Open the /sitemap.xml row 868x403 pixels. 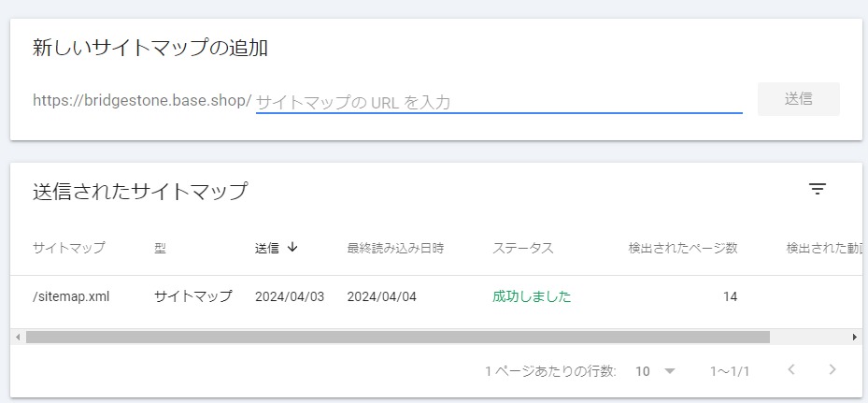pyautogui.click(x=434, y=297)
